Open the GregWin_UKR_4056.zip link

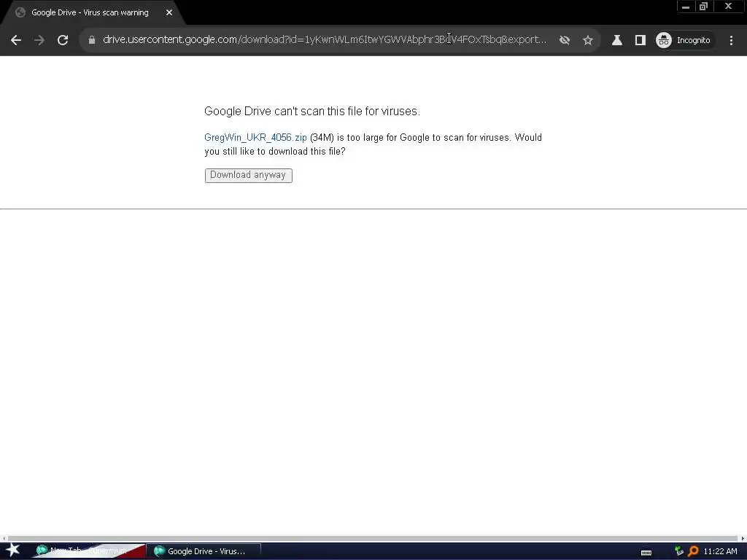pos(255,137)
